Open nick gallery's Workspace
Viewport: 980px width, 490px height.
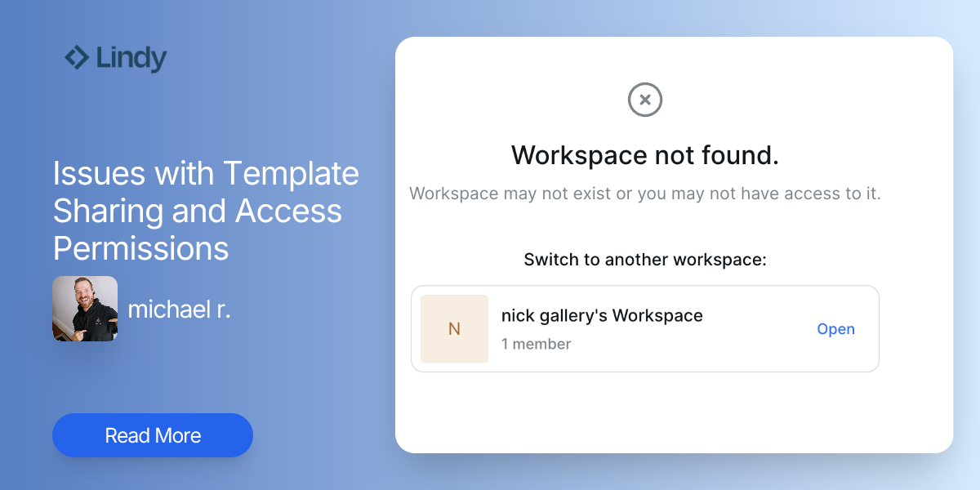pos(836,328)
